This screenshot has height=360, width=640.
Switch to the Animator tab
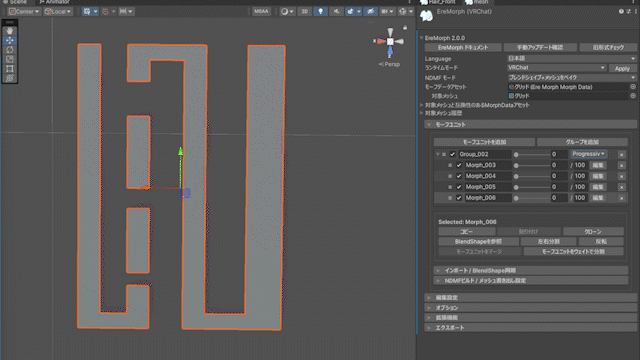click(x=55, y=2)
